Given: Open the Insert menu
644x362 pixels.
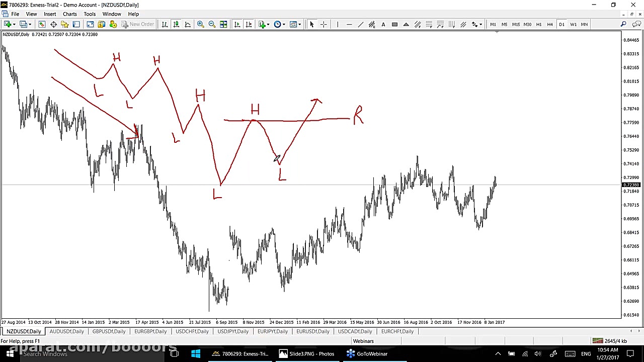Looking at the screenshot, I should tap(50, 14).
